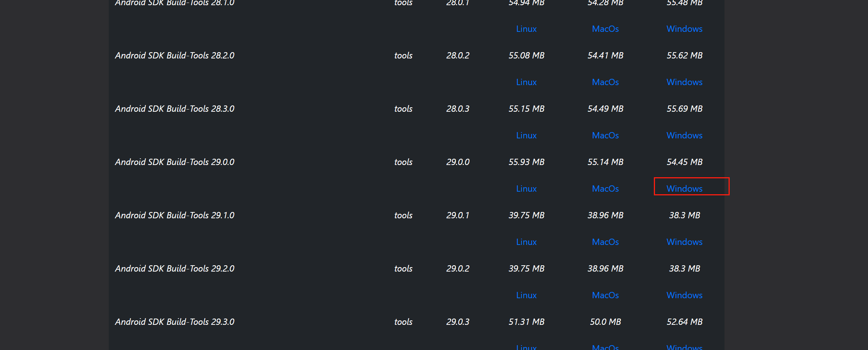This screenshot has width=868, height=350.
Task: Download Windows build under 55.48 MB
Action: (x=684, y=29)
